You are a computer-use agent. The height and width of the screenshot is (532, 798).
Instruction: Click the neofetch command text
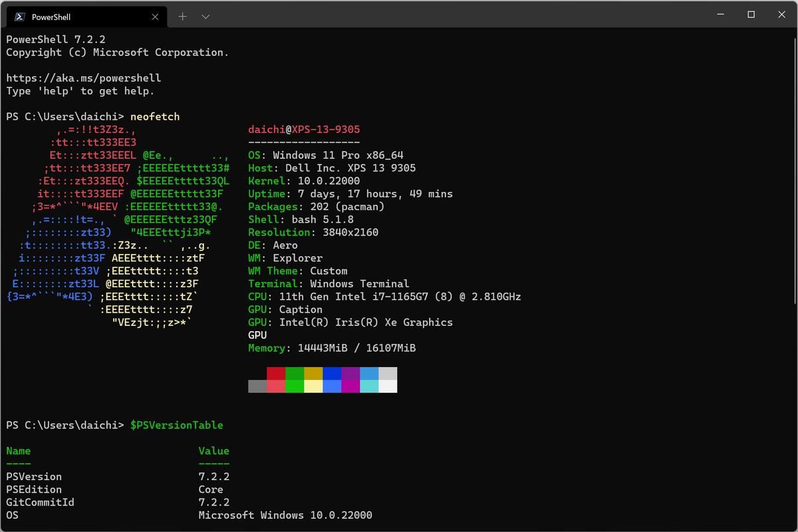tap(155, 116)
